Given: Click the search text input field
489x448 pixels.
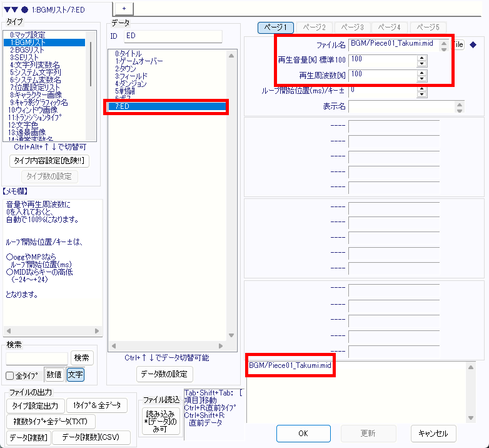Looking at the screenshot, I should (x=37, y=359).
